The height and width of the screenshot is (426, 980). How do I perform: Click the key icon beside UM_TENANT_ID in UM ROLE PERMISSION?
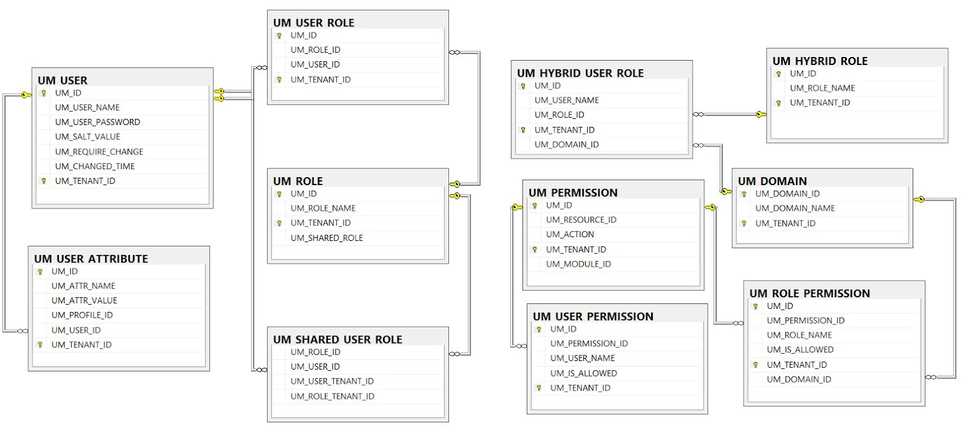click(755, 365)
